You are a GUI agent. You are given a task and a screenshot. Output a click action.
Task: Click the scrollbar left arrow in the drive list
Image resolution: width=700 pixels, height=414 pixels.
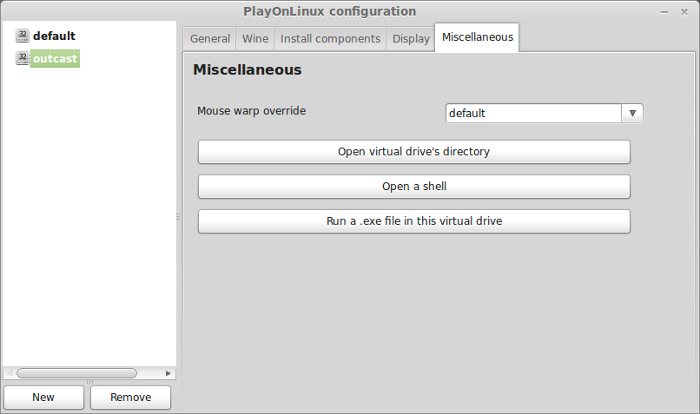pyautogui.click(x=9, y=373)
